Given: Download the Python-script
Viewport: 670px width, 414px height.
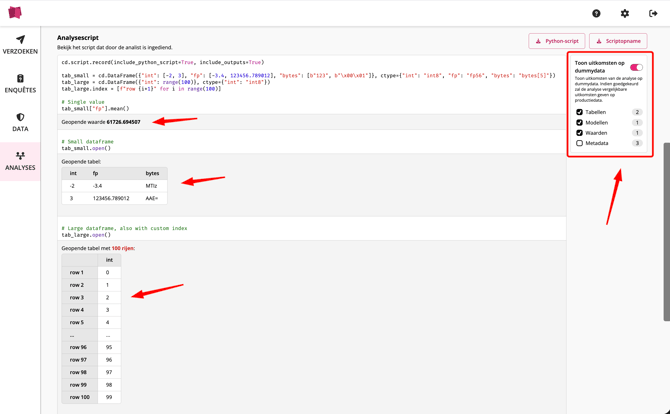Looking at the screenshot, I should pyautogui.click(x=557, y=41).
